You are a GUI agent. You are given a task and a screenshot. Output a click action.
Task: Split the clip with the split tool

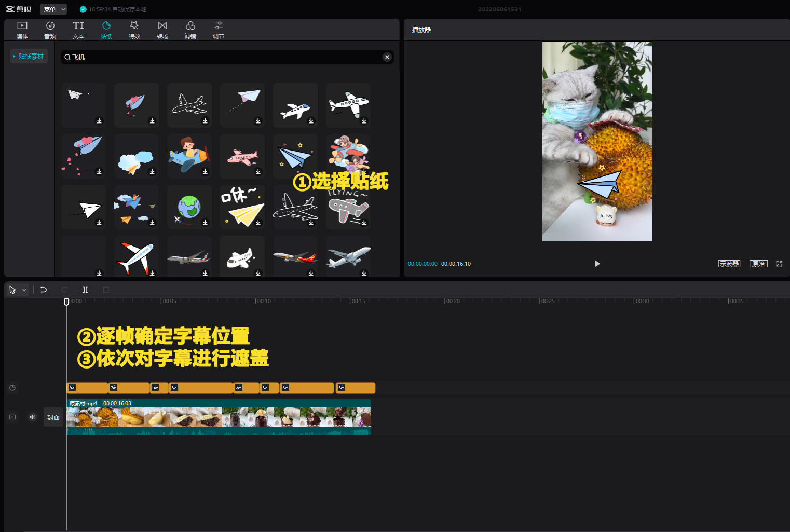pyautogui.click(x=85, y=290)
